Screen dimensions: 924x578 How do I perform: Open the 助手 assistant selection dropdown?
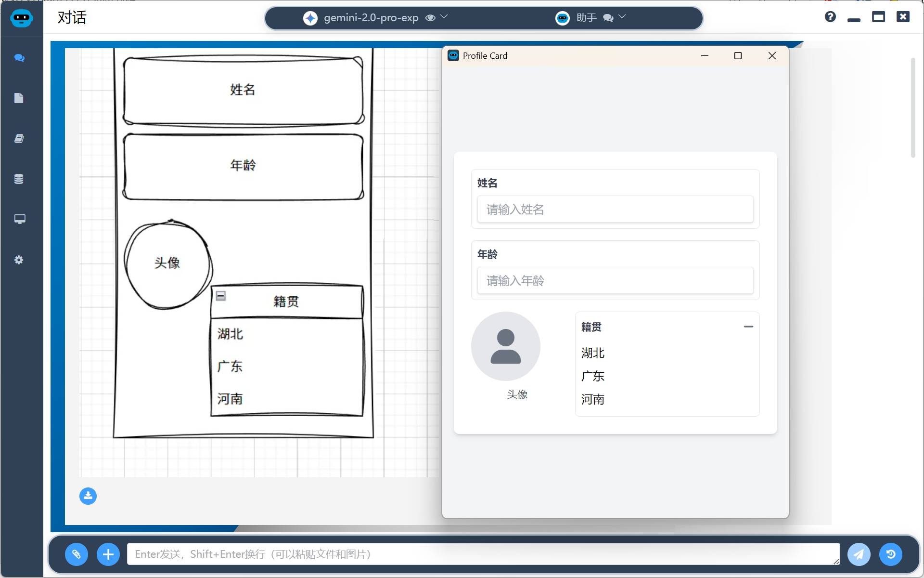621,17
